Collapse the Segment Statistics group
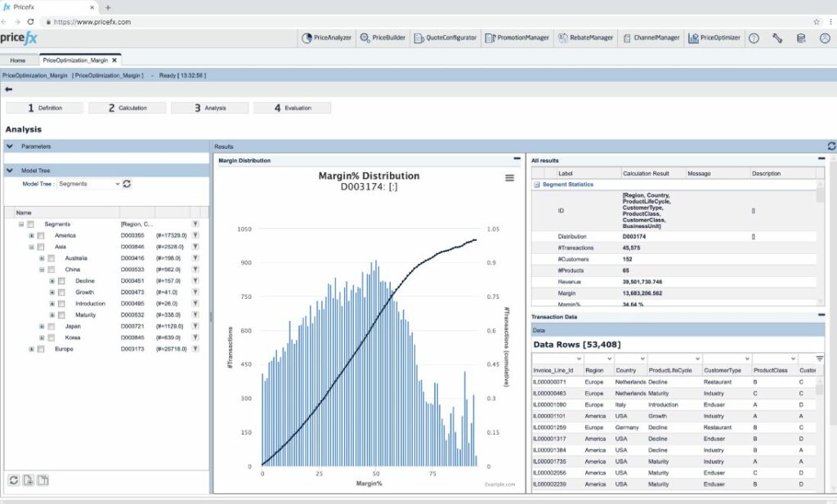Viewport: 837px width, 504px height. point(536,185)
